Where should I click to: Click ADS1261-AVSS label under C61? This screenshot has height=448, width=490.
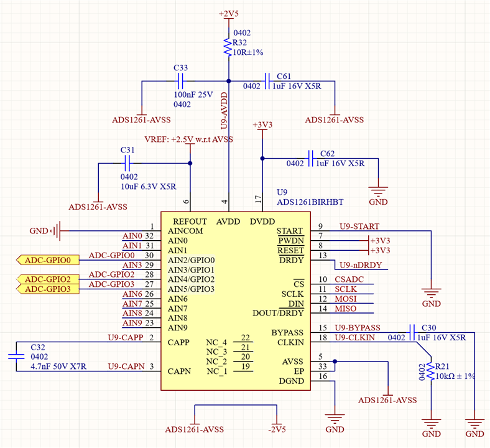(x=335, y=119)
